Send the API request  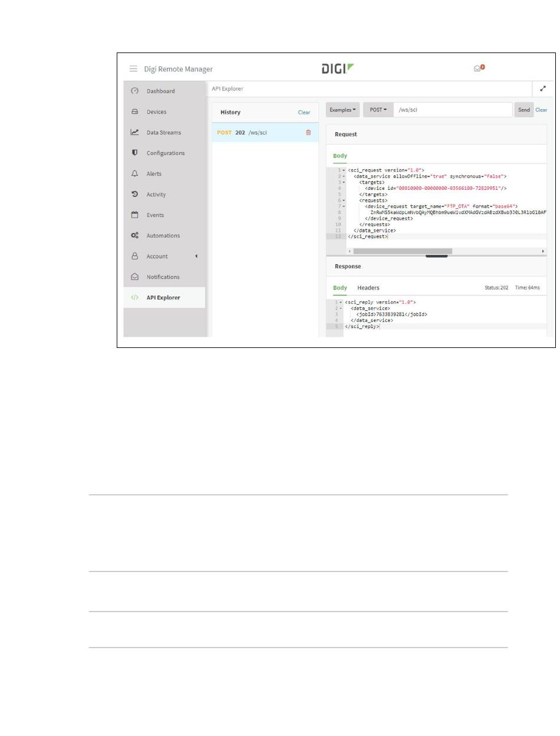click(523, 110)
